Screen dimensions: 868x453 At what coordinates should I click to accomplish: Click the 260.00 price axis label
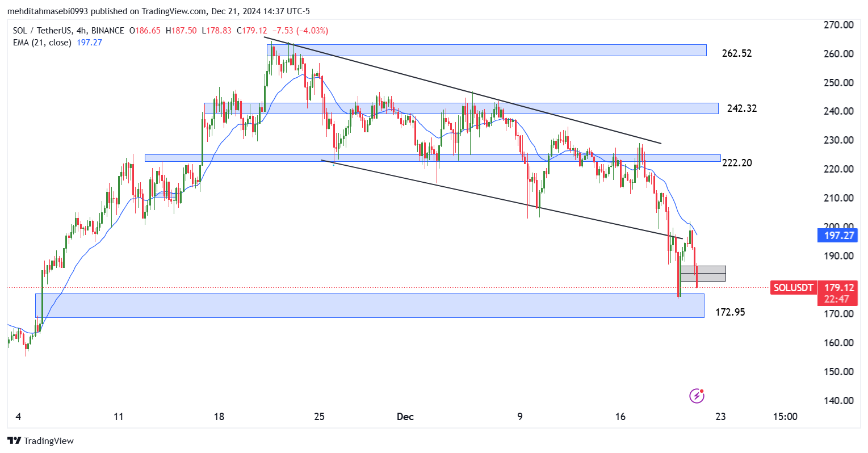(838, 54)
